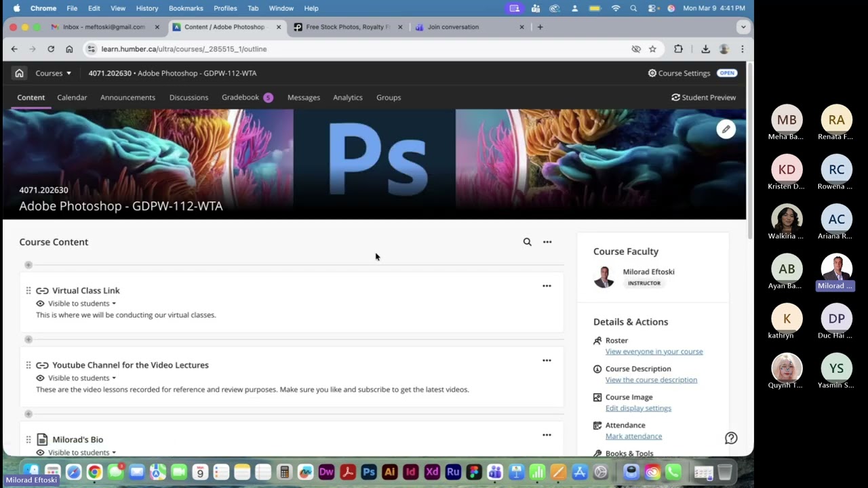Viewport: 868px width, 488px height.
Task: Launch Photoshop from the dock
Action: click(369, 472)
